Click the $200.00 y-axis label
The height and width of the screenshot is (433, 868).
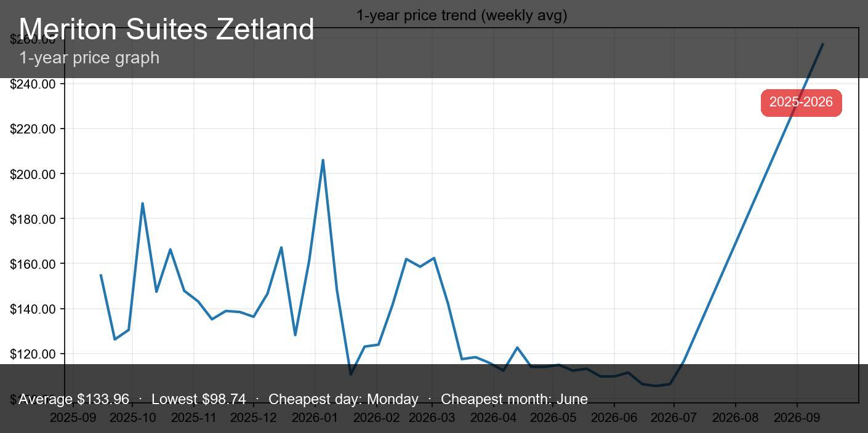pyautogui.click(x=33, y=174)
